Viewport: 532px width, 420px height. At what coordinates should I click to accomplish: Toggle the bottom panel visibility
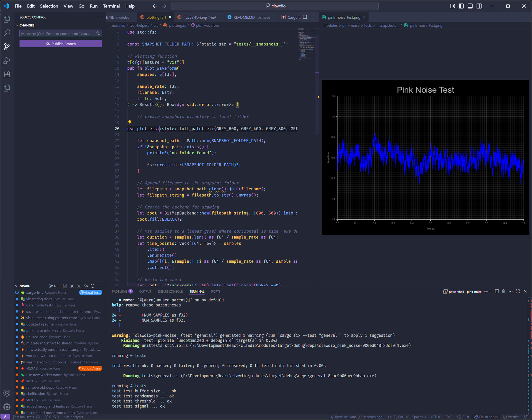click(x=470, y=6)
